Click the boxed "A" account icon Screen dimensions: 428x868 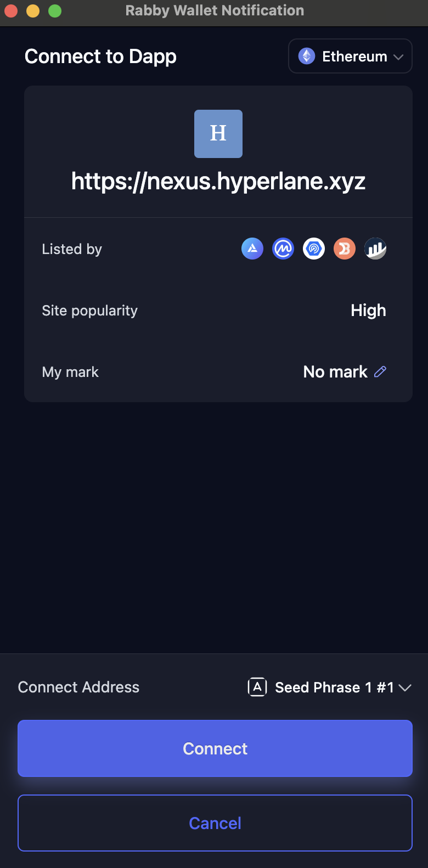pos(257,687)
